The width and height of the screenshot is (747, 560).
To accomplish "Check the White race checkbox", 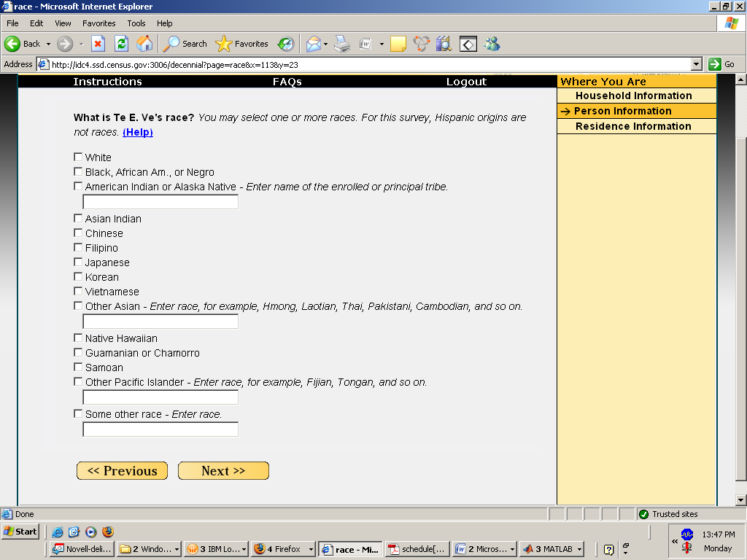I will (78, 157).
